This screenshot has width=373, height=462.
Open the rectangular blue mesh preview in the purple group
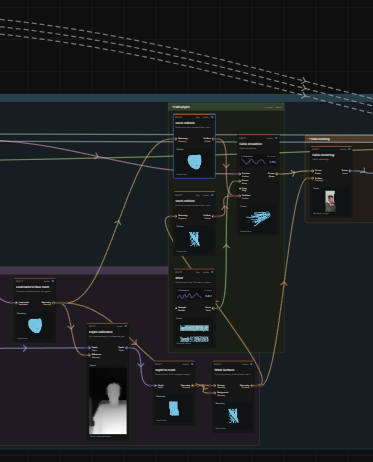[x=174, y=408]
